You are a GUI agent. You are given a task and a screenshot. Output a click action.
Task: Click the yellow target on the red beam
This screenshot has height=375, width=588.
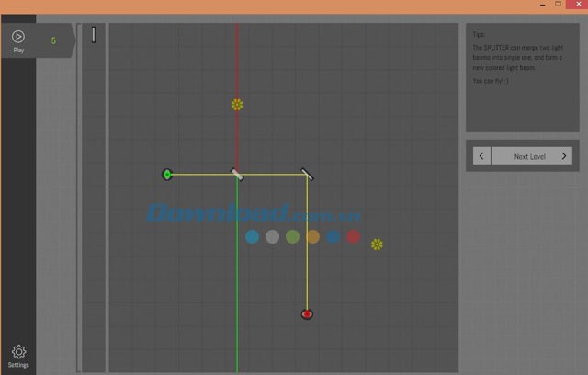[x=237, y=105]
